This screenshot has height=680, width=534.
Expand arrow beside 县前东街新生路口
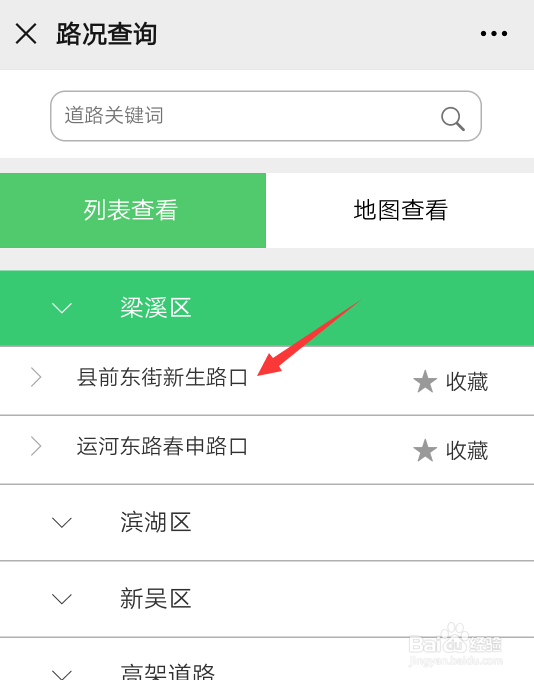pyautogui.click(x=36, y=377)
